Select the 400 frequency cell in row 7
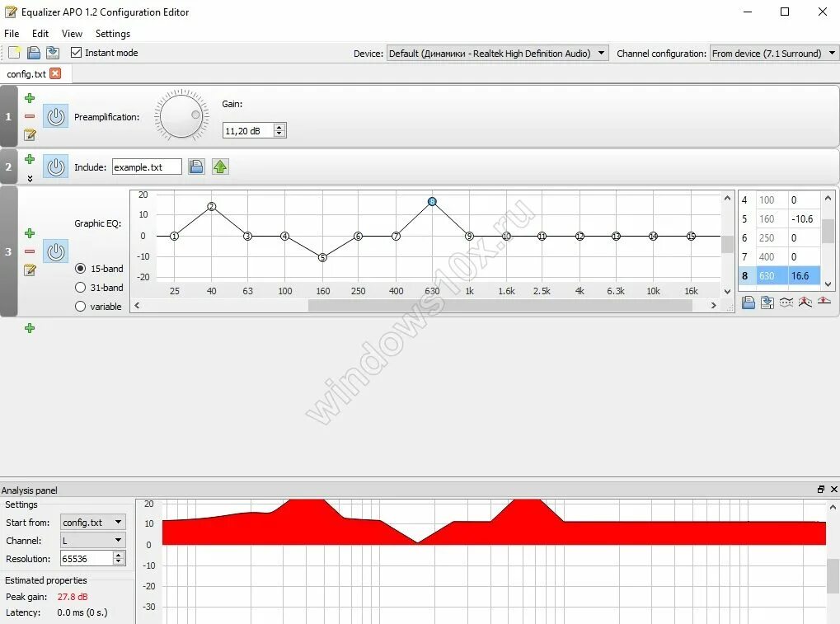The width and height of the screenshot is (840, 624). tap(772, 256)
